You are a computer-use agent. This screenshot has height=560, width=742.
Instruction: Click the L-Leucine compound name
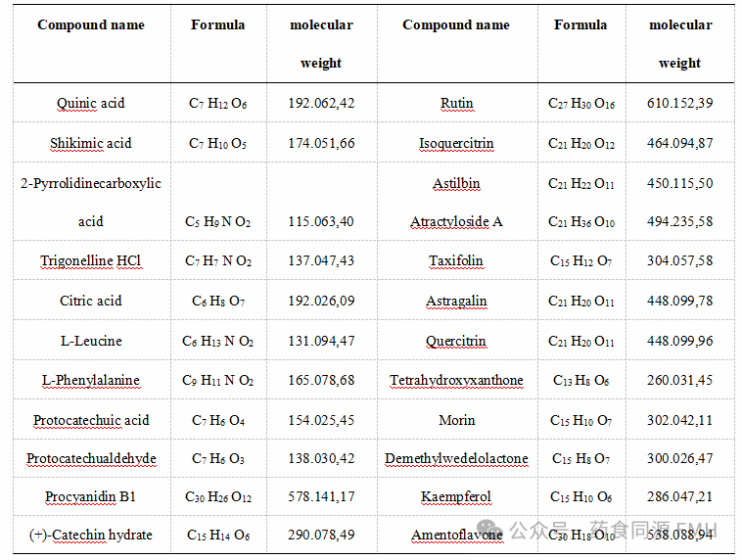(91, 342)
